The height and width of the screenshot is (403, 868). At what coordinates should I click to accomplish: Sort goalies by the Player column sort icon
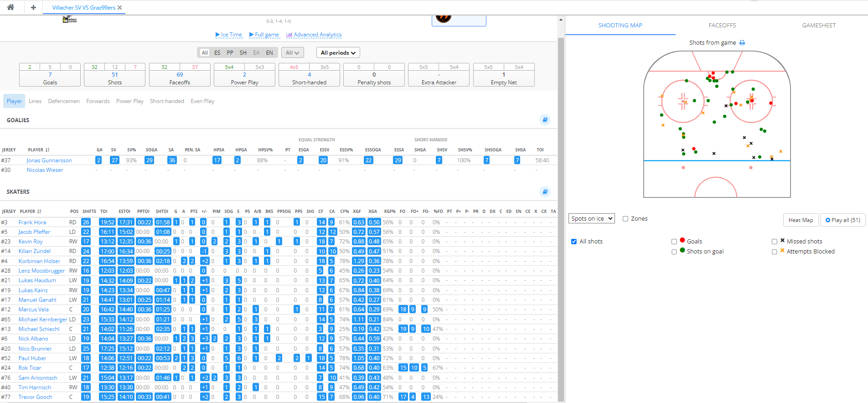click(x=47, y=150)
